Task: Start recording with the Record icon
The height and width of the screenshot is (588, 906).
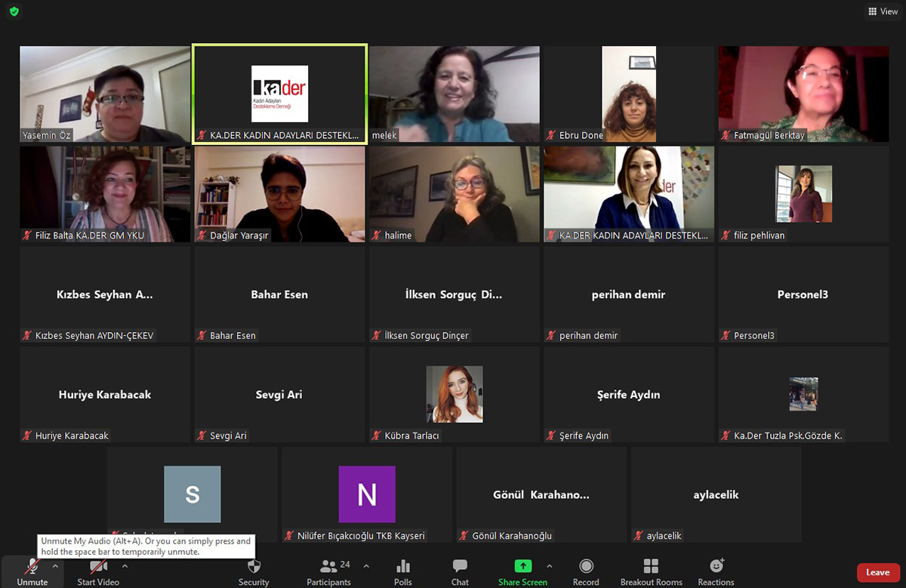Action: 586,567
